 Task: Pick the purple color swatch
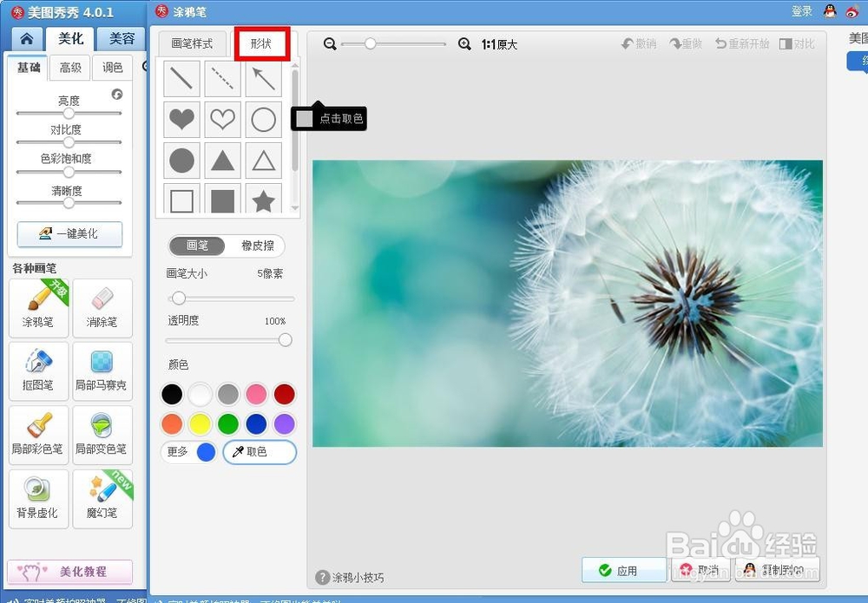pos(285,424)
